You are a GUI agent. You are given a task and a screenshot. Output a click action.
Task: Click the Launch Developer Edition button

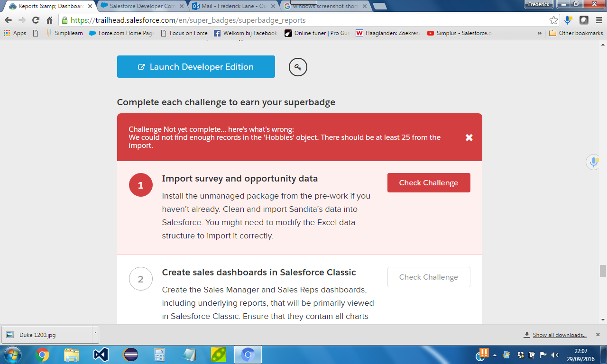point(196,67)
